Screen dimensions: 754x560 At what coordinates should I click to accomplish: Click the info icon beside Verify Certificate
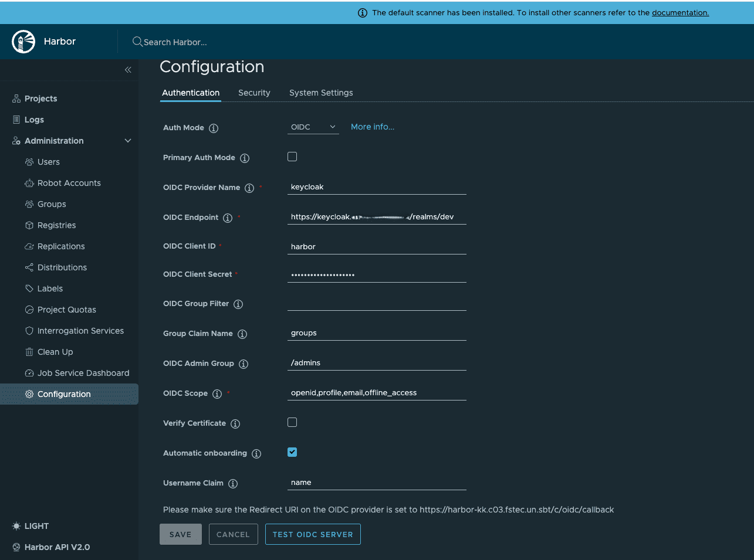click(x=235, y=424)
